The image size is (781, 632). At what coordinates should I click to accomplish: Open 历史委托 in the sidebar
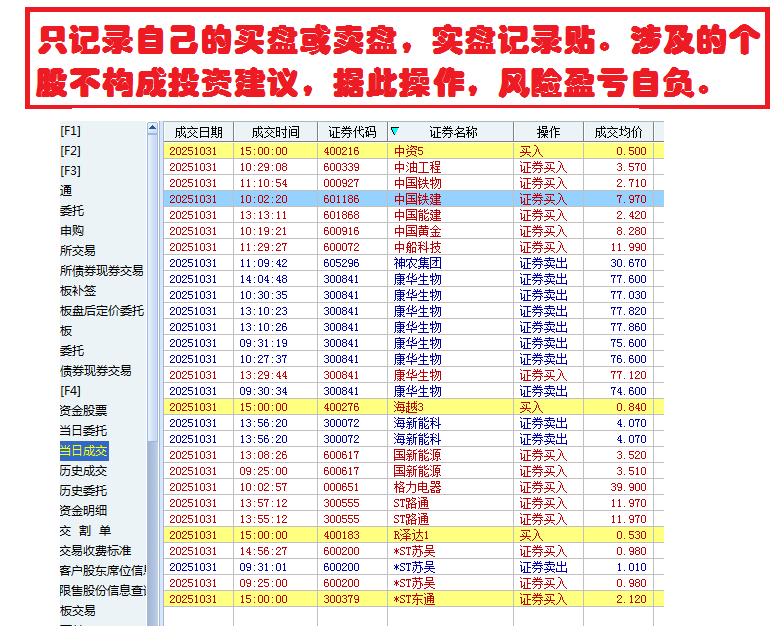click(83, 491)
